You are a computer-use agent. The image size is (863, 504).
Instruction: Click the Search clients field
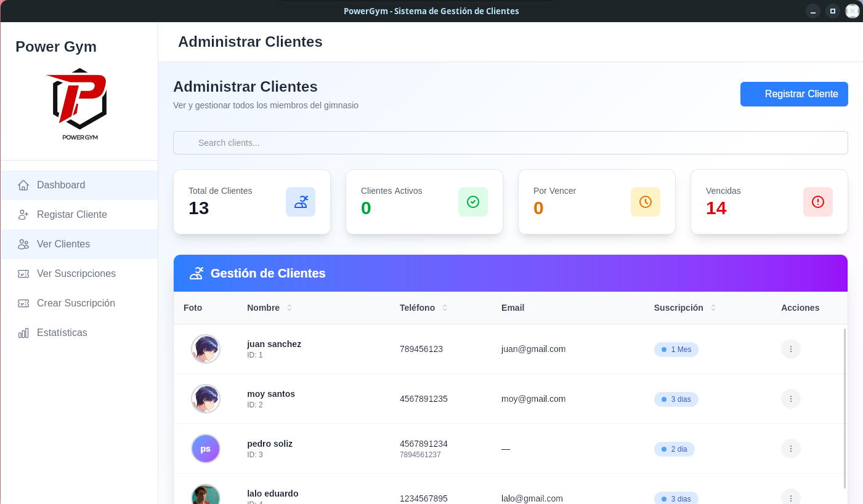click(x=511, y=143)
